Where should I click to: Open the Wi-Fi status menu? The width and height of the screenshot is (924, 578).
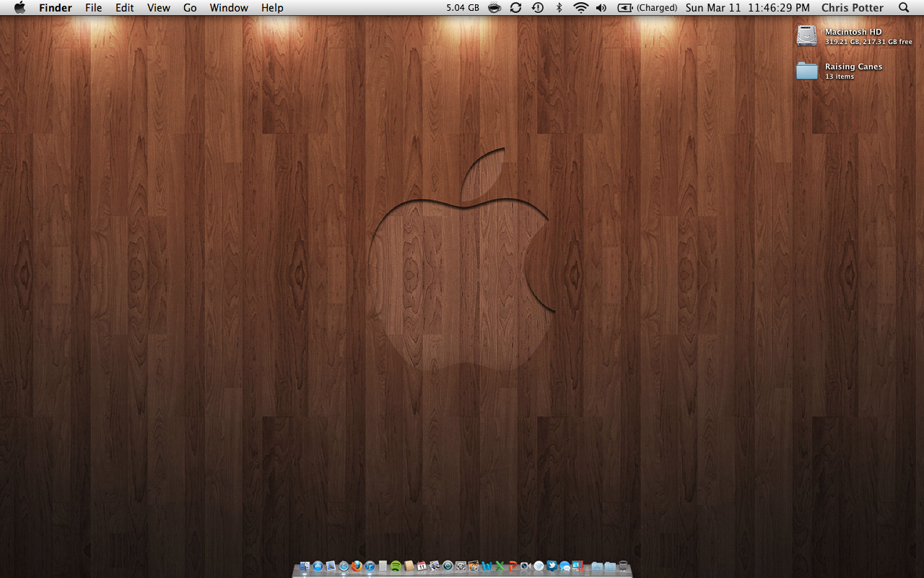pos(581,8)
